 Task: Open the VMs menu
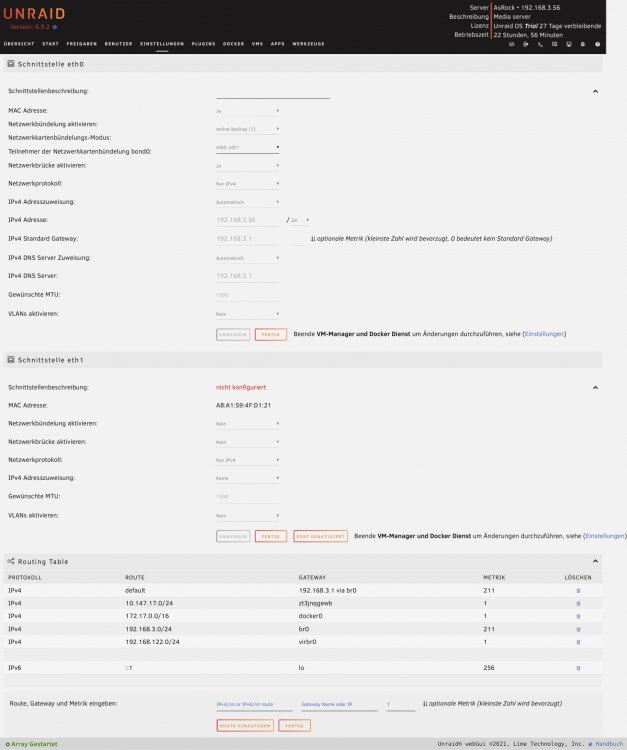point(257,44)
